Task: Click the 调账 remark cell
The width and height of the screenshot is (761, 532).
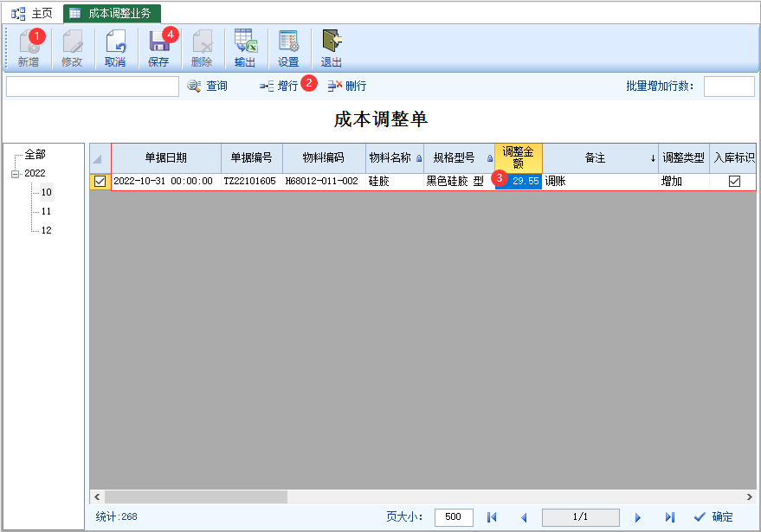Action: coord(600,182)
